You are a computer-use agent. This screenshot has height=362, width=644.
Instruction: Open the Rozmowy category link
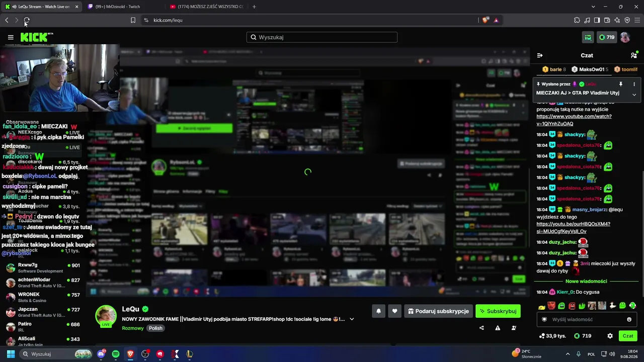point(133,328)
